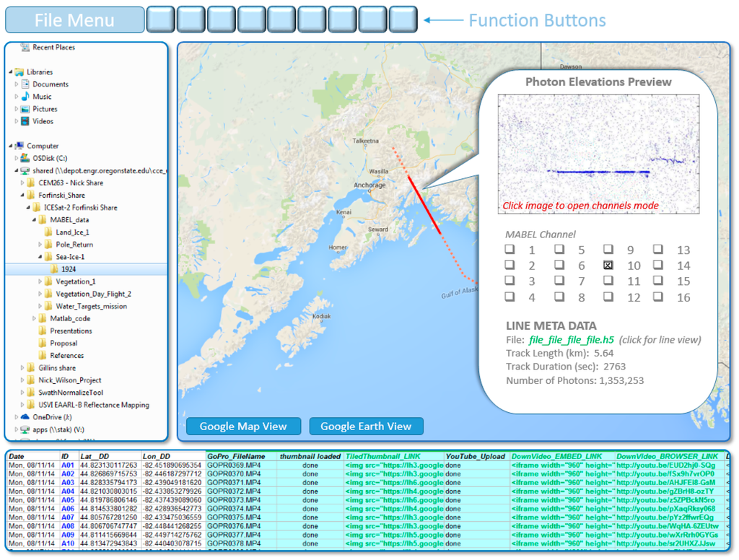Open the Videos library icon

(26, 121)
